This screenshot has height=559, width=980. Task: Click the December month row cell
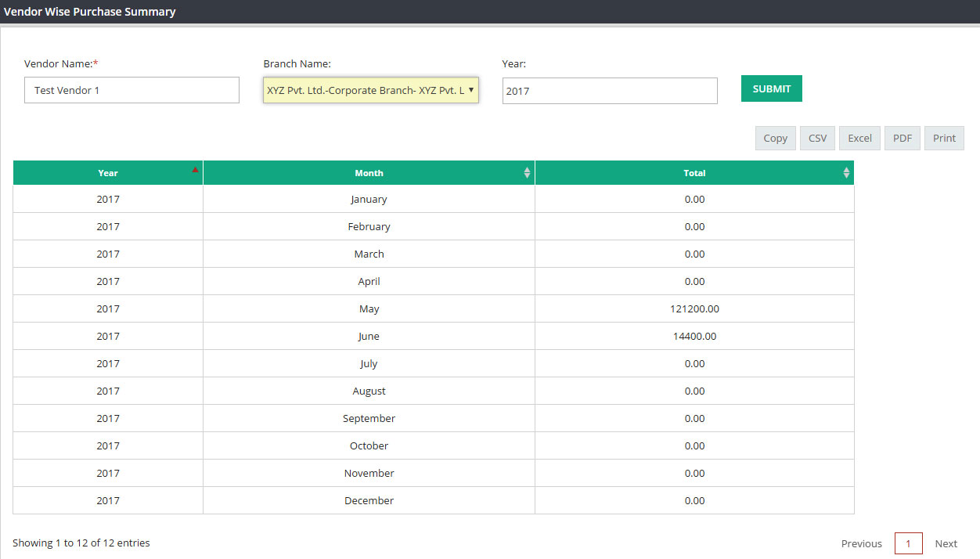point(369,500)
